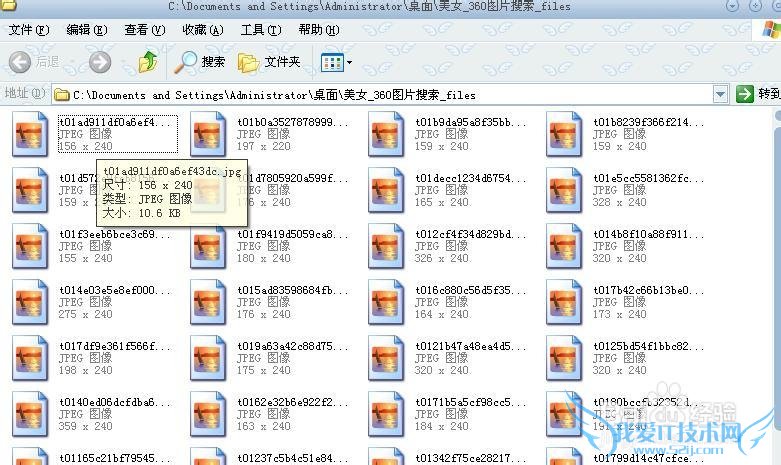Select JPEG icon of t0121b47a48ea4d5 file
Viewport: 781px width, 465px height.
click(386, 358)
